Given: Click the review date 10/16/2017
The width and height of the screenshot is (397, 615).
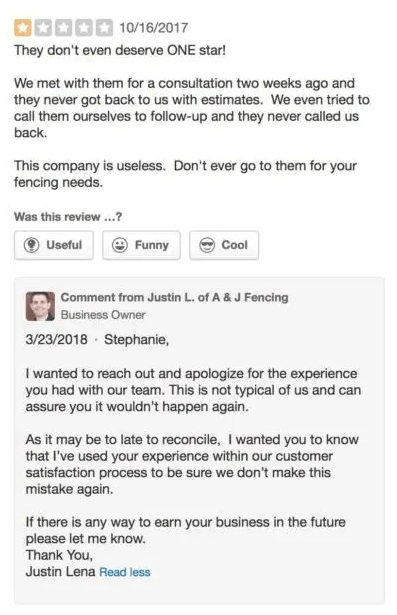Looking at the screenshot, I should (x=153, y=28).
